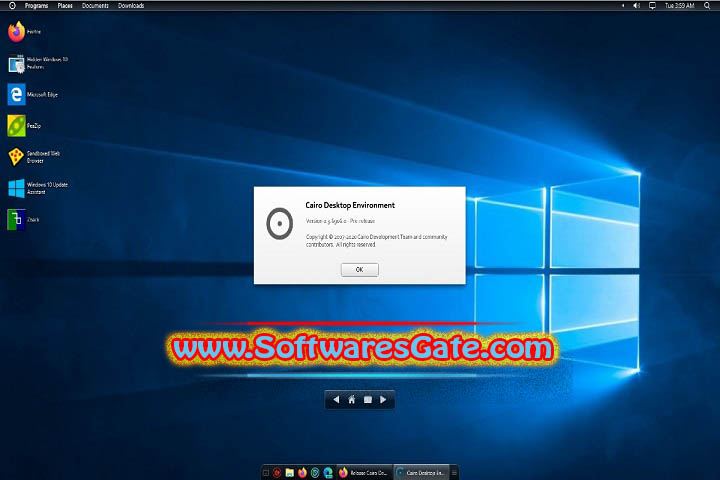Click OK in the Cairo about dialog

pyautogui.click(x=360, y=270)
